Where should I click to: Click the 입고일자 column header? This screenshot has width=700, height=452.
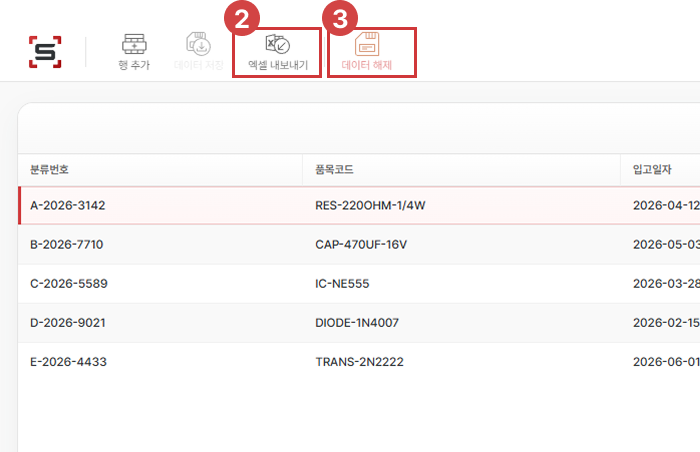(653, 168)
